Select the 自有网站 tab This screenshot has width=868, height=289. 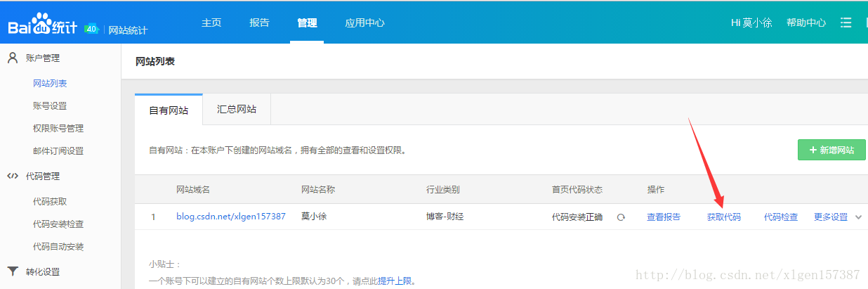tap(169, 110)
